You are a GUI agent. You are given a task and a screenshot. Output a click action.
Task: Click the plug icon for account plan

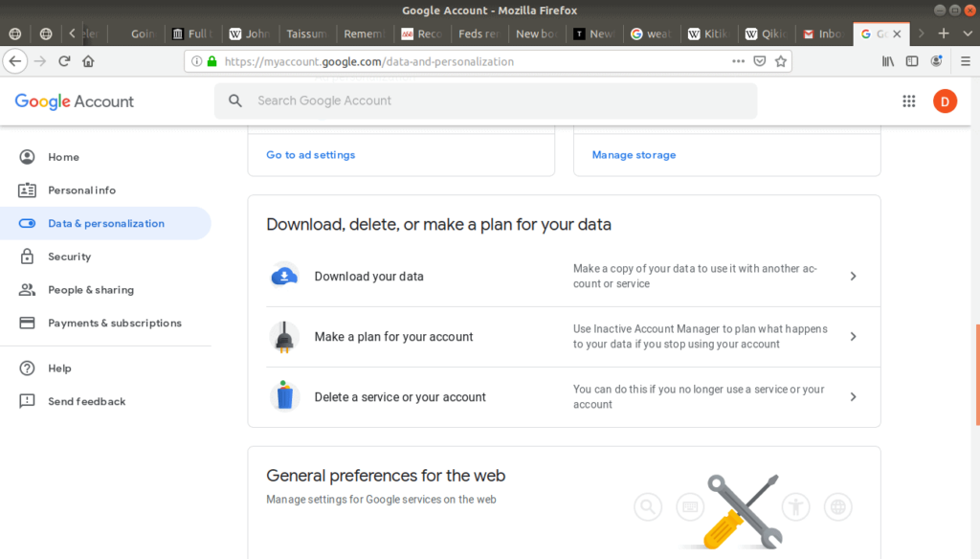click(283, 336)
